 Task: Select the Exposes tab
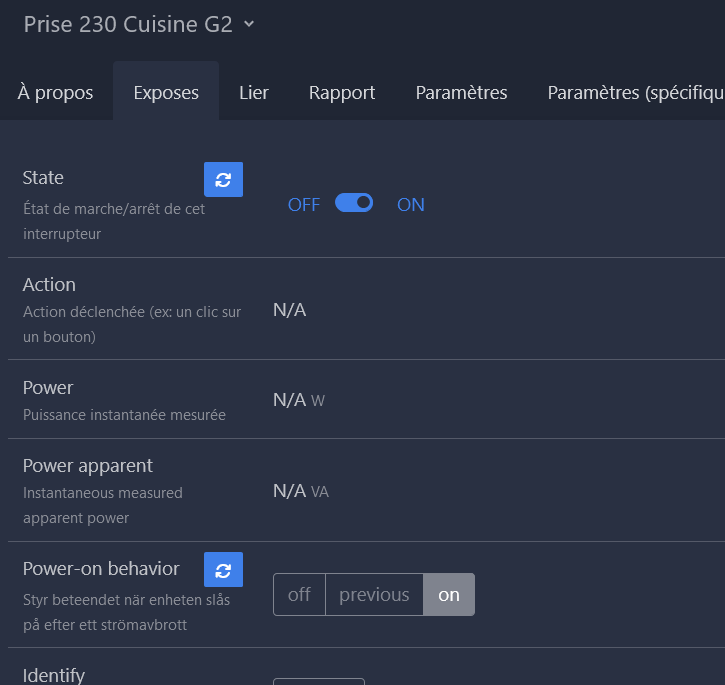pos(166,93)
